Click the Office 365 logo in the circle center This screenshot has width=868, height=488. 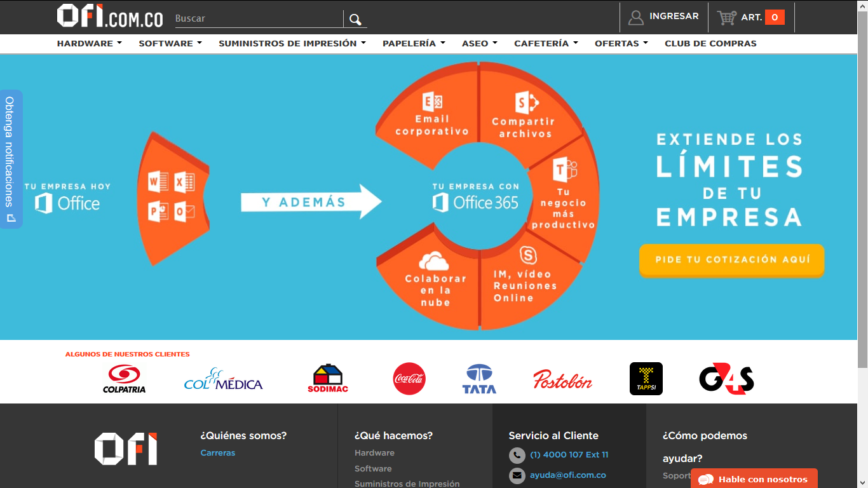pyautogui.click(x=475, y=203)
